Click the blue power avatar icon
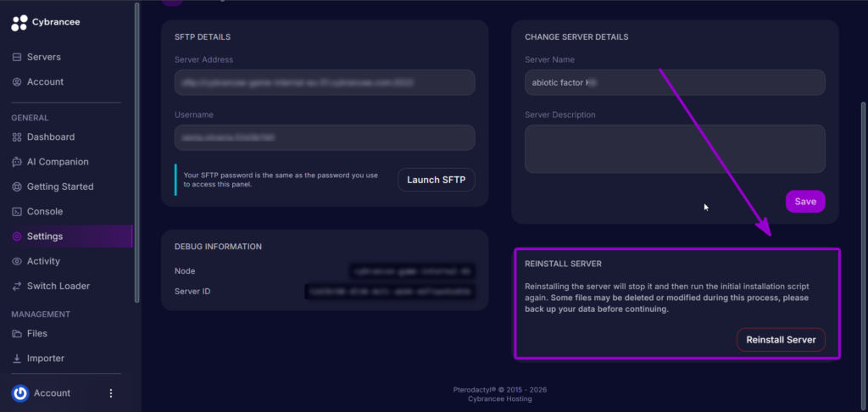 pos(20,393)
